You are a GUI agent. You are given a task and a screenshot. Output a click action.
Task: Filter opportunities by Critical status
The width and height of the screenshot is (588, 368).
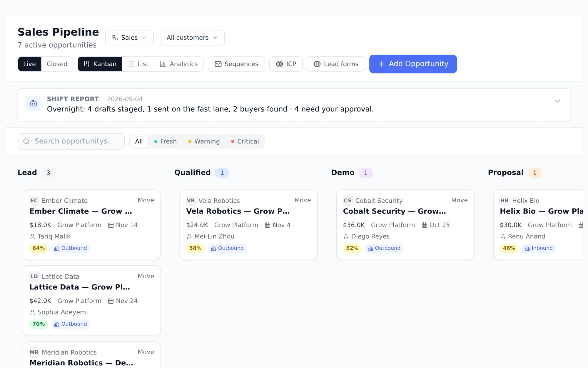tap(245, 141)
